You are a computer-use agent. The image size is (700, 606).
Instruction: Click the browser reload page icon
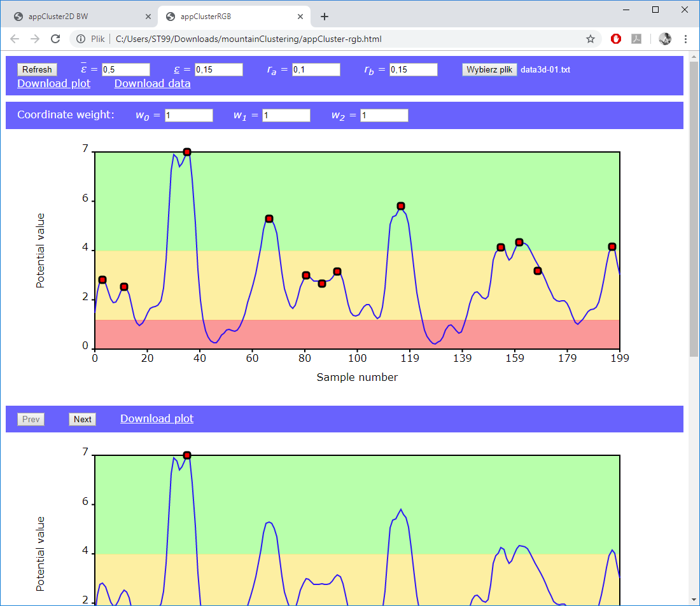(x=56, y=39)
